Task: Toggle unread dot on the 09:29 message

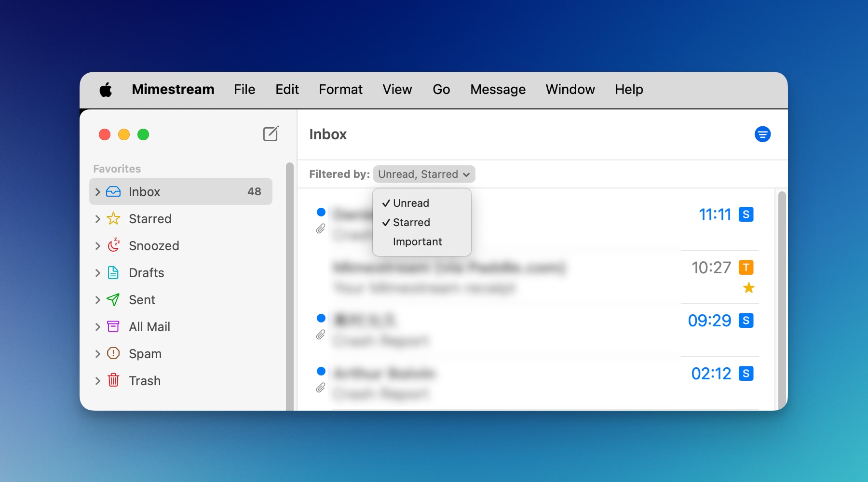Action: 321,318
